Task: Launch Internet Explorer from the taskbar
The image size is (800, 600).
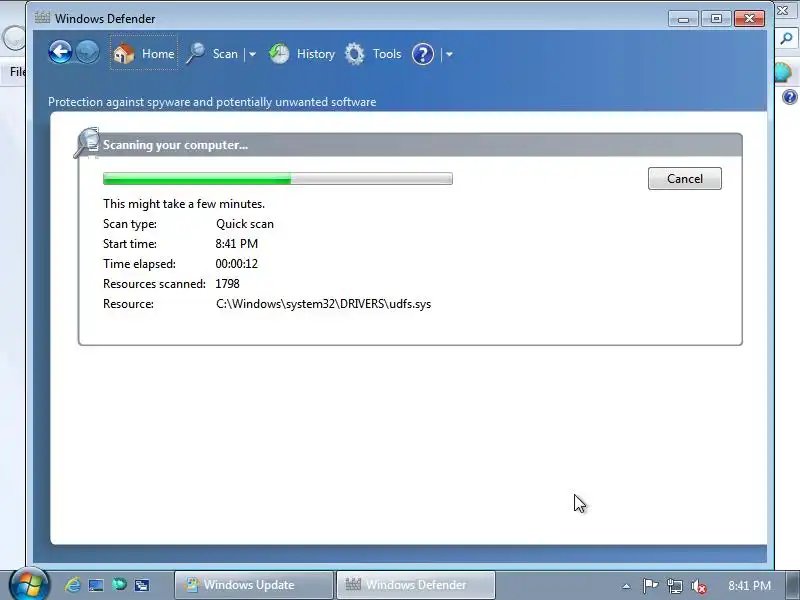Action: (x=72, y=585)
